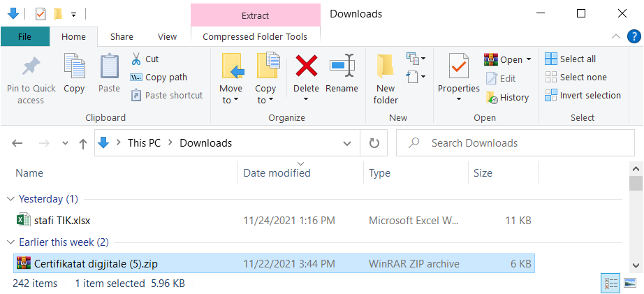The height and width of the screenshot is (294, 644).
Task: Create a New folder
Action: [386, 79]
